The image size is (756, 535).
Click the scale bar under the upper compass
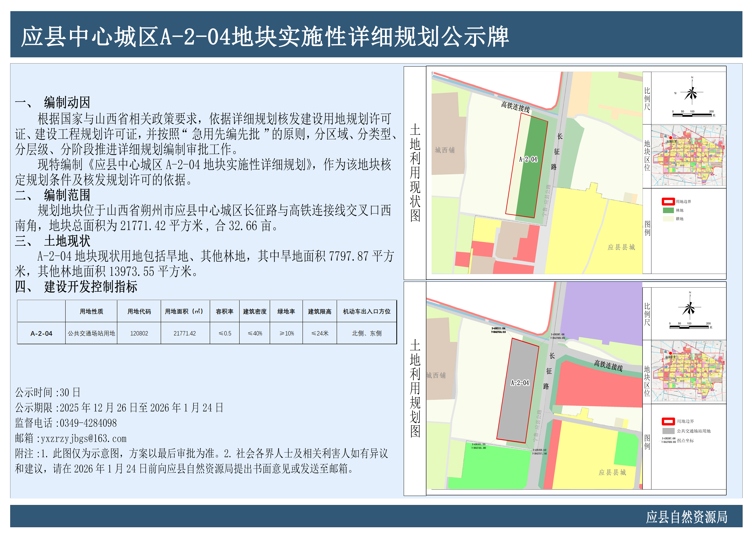point(692,115)
